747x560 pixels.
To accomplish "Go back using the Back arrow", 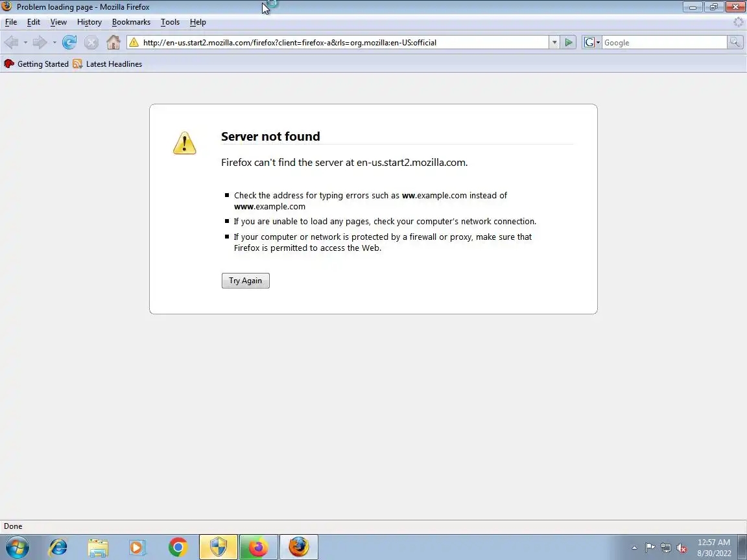I will point(11,42).
